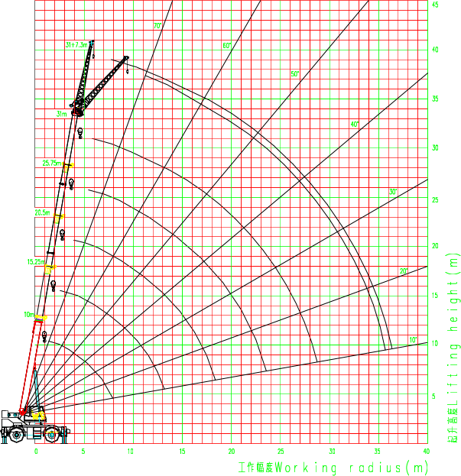Viewport: 461px width, 476px height.
Task: Click the hook block below the 31m boom head
Action: pyautogui.click(x=80, y=133)
